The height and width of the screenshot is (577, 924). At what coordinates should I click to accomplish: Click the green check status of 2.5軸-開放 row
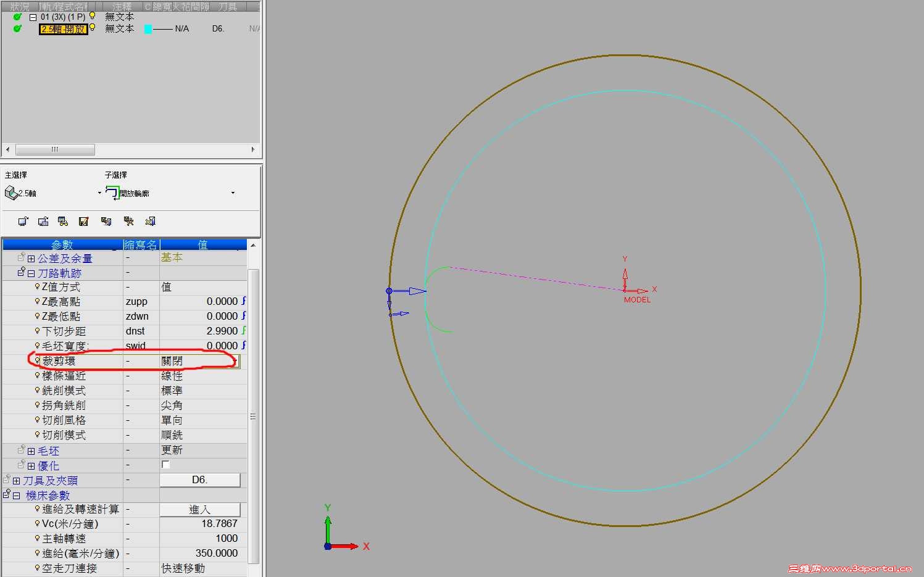coord(17,28)
